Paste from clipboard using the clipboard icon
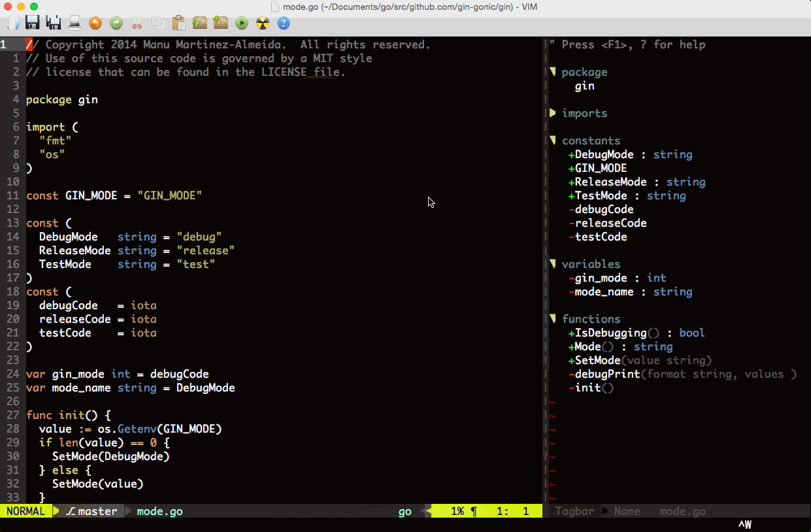The width and height of the screenshot is (811, 532). (179, 24)
